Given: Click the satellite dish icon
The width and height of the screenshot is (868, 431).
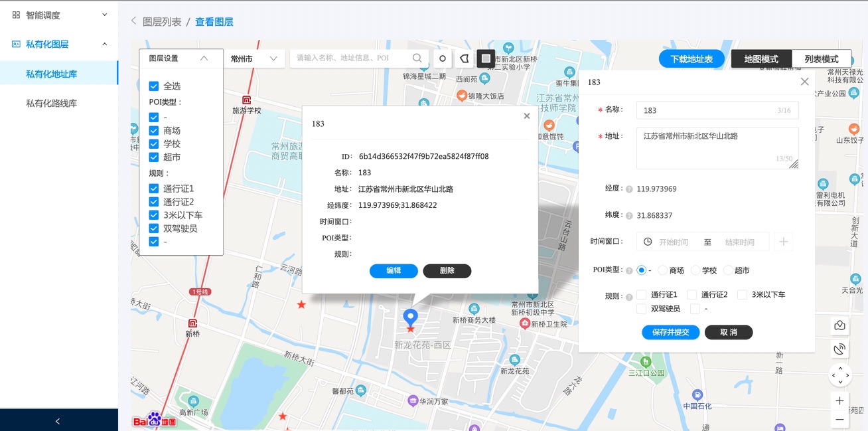Looking at the screenshot, I should pyautogui.click(x=839, y=349).
